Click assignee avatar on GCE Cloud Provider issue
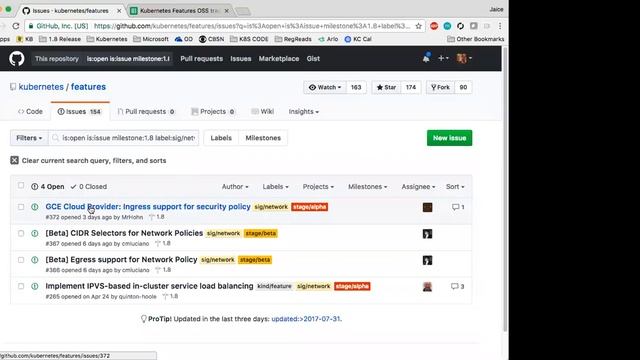This screenshot has height=360, width=640. point(427,207)
